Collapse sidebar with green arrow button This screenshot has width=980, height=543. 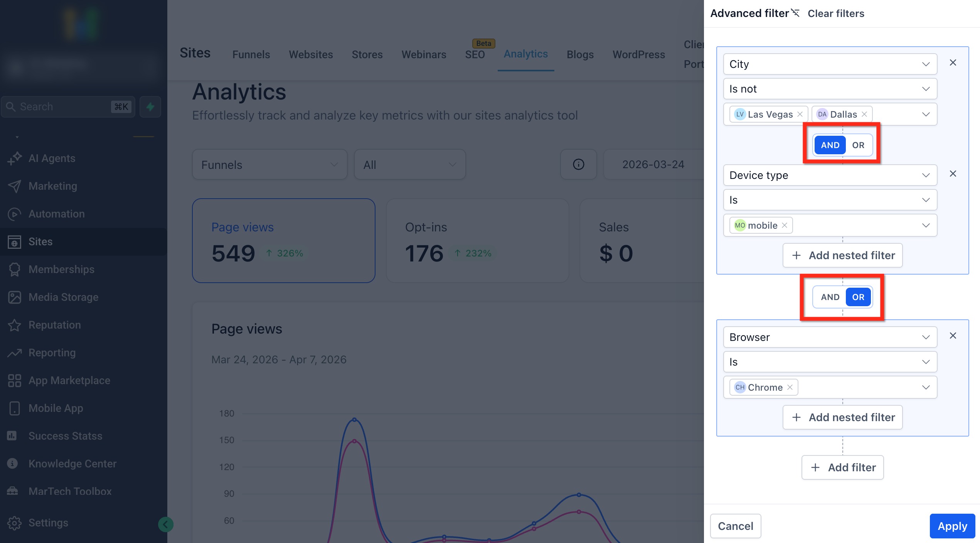166,524
